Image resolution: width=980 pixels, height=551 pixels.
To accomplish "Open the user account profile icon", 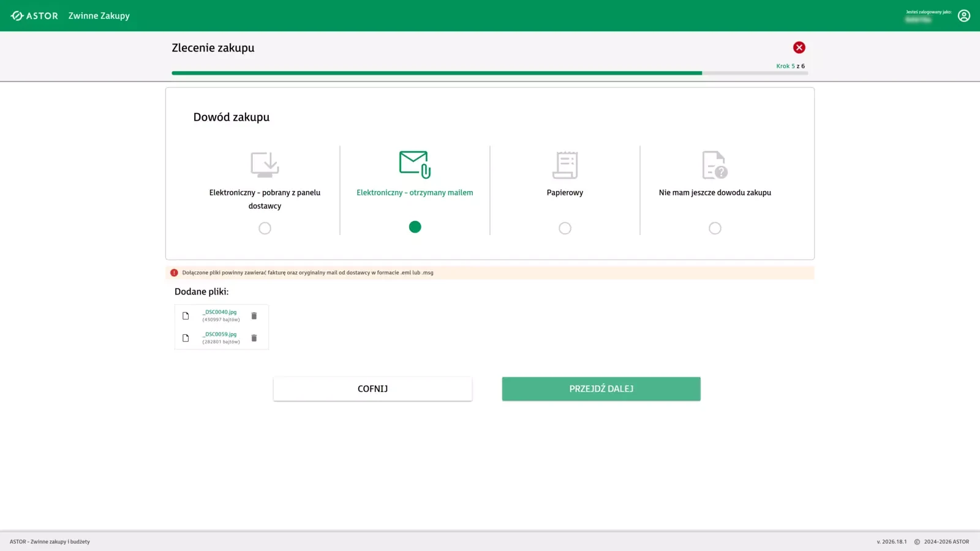I will click(x=964, y=15).
